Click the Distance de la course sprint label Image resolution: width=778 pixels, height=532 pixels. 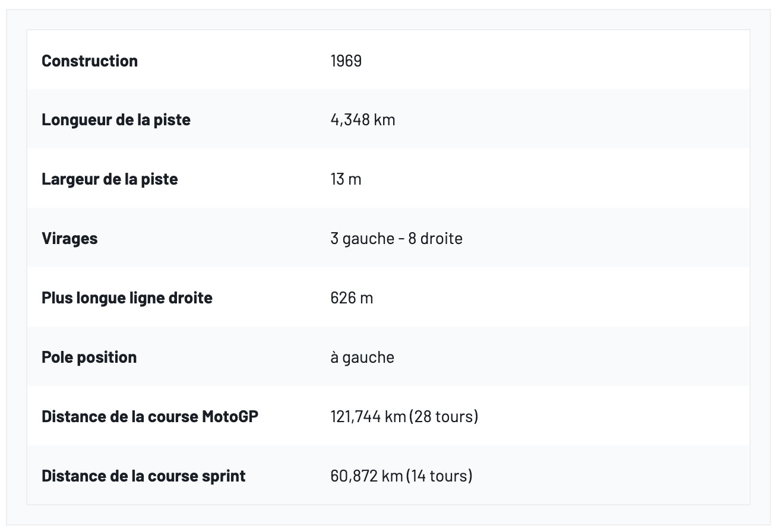click(144, 476)
